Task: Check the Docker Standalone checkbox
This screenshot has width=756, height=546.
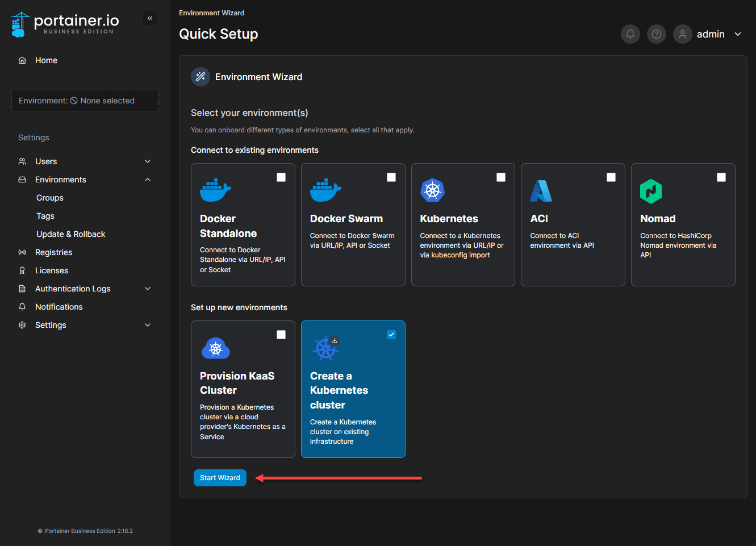Action: 281,177
